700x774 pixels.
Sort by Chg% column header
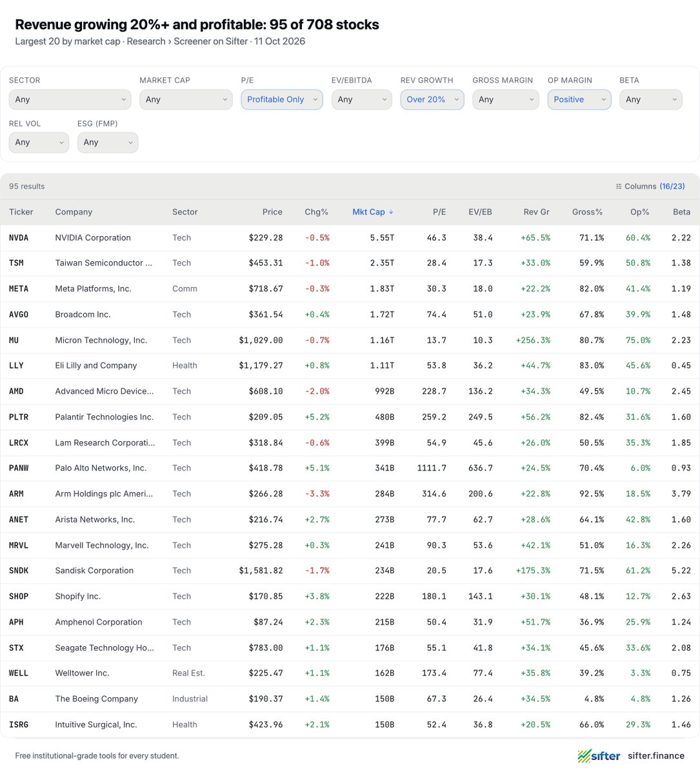(x=316, y=212)
